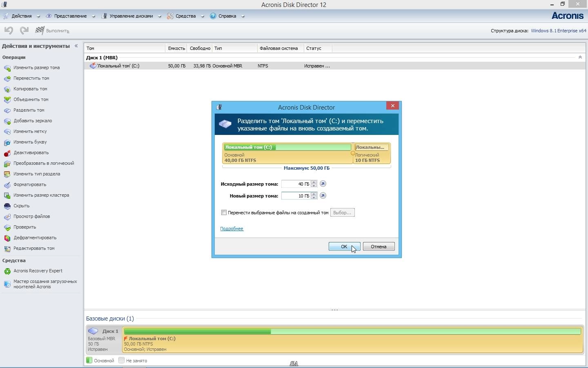Collapse the Диск 1 (MBR) group

[580, 57]
